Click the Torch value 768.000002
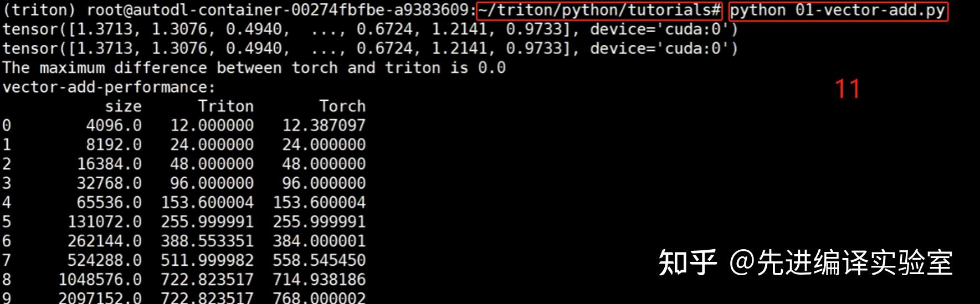Image resolution: width=980 pixels, height=304 pixels. [x=319, y=298]
